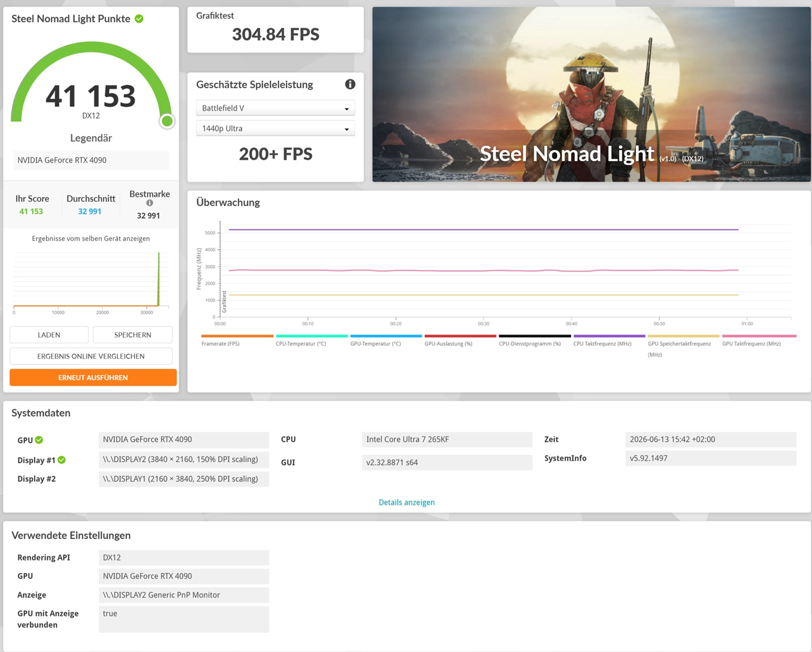Click the GPU Taktfrequenz pink color swatch
Image resolution: width=812 pixels, height=652 pixels.
(759, 336)
